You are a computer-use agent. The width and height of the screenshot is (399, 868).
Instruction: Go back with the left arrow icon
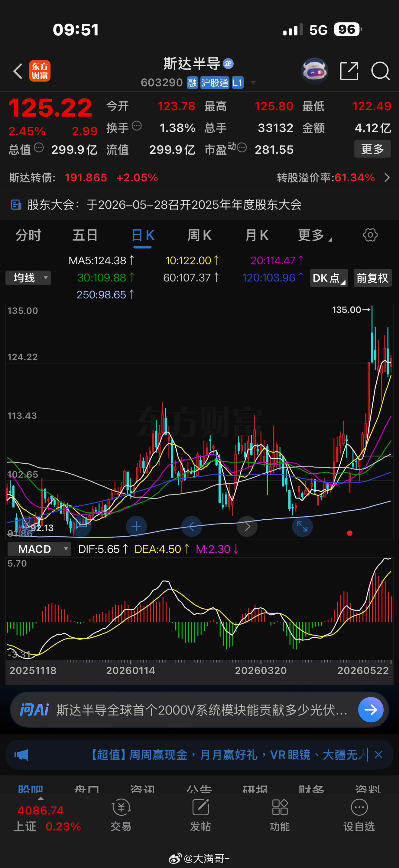(x=18, y=71)
